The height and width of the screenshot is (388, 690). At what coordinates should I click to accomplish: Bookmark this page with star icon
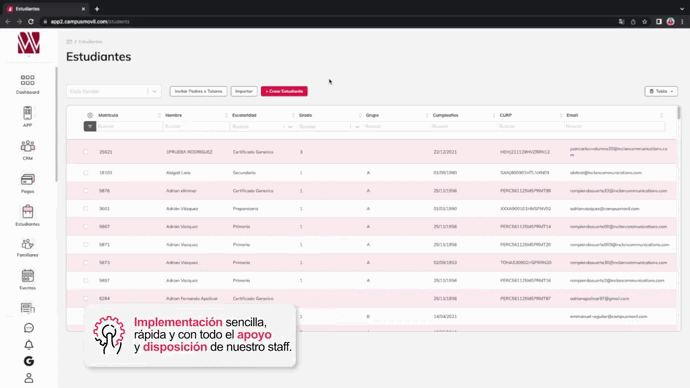[645, 22]
